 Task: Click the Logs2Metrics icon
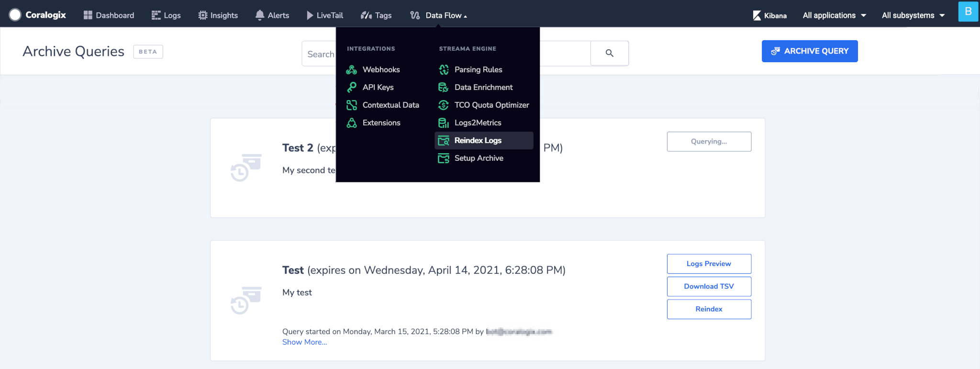click(x=444, y=123)
